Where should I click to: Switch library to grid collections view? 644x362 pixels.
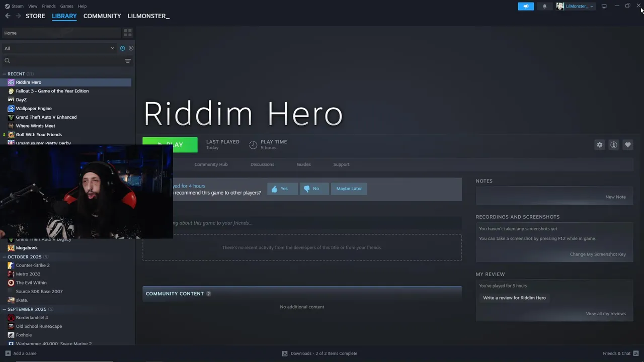pos(128,33)
